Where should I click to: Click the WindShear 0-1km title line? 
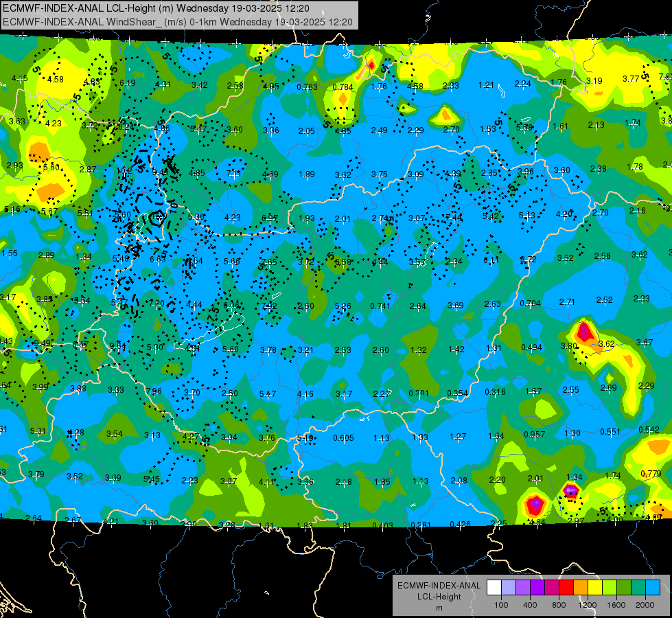coord(177,22)
